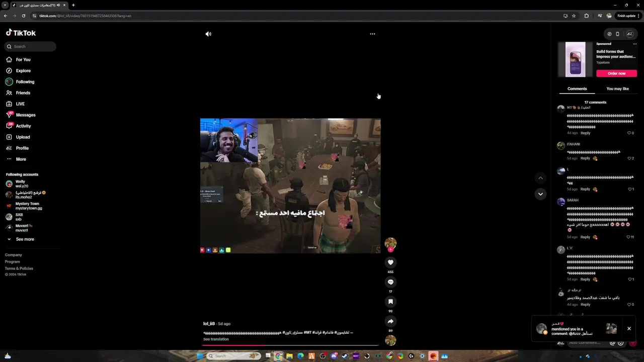Open Messages in the sidebar
This screenshot has width=644, height=362.
coord(25,115)
